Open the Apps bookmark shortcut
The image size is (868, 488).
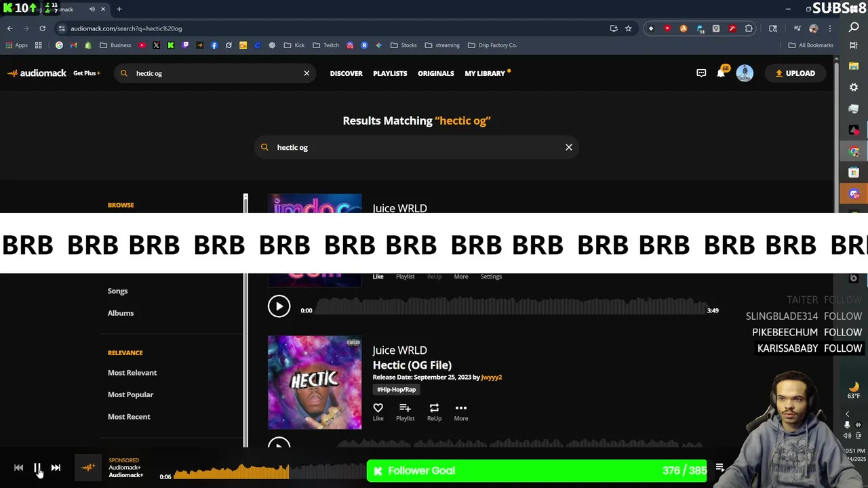(17, 45)
